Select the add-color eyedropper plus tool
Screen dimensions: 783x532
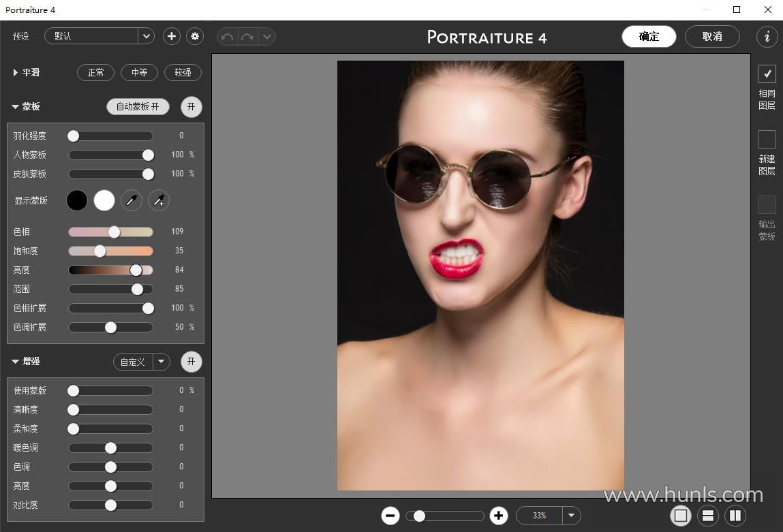point(159,200)
